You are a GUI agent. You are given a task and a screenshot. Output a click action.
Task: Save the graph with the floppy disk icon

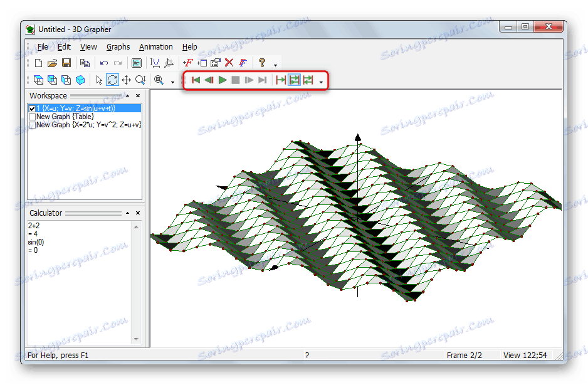click(66, 63)
